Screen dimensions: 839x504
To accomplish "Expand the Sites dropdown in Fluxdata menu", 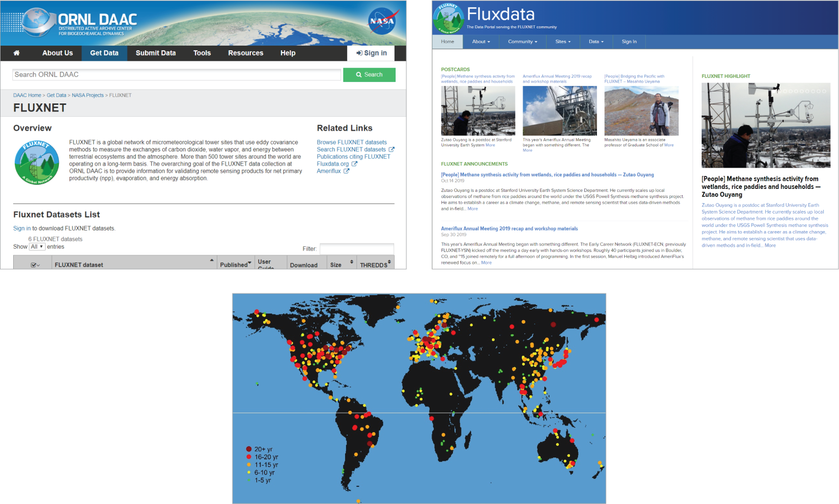I will pyautogui.click(x=563, y=42).
